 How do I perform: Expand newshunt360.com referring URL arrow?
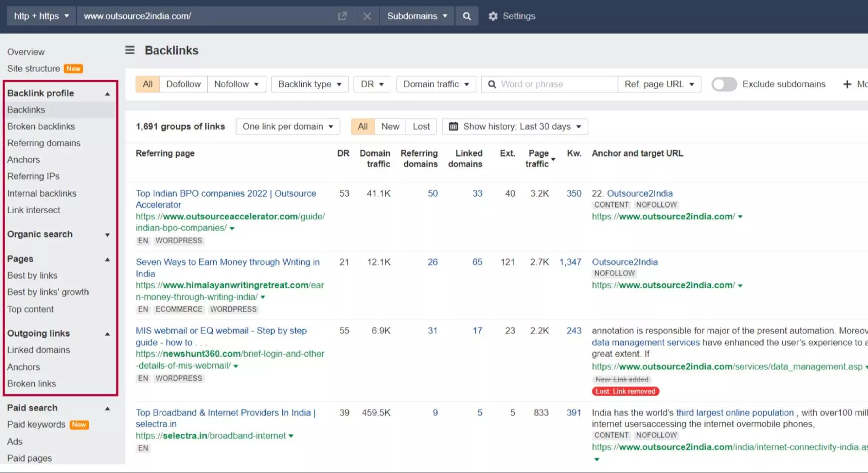[x=236, y=366]
